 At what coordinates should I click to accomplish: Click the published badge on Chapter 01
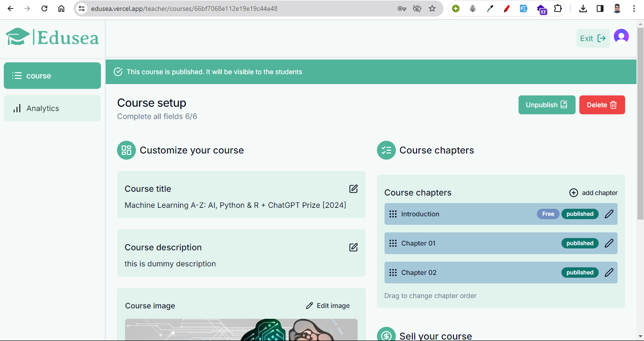(x=580, y=243)
